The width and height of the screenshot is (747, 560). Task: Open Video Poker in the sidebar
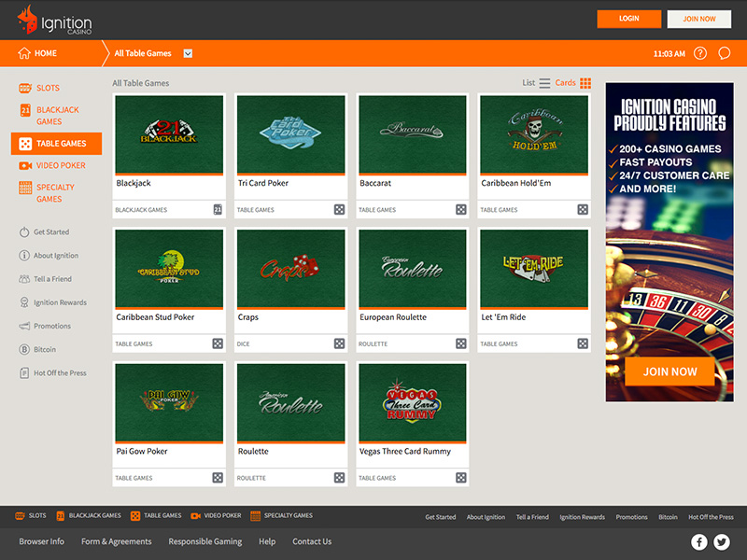[x=52, y=166]
